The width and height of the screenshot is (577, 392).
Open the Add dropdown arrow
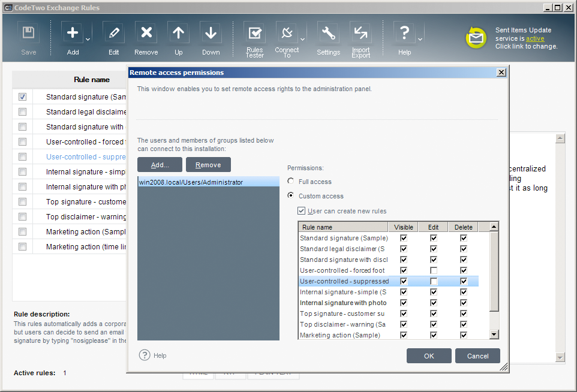tap(88, 39)
